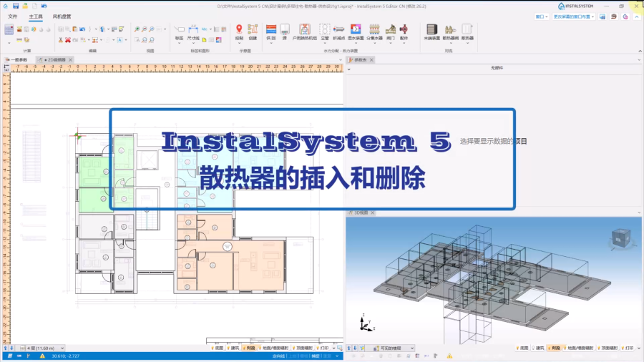The height and width of the screenshot is (362, 644).
Task: Select the 阀门 valve tool
Action: coord(391,32)
